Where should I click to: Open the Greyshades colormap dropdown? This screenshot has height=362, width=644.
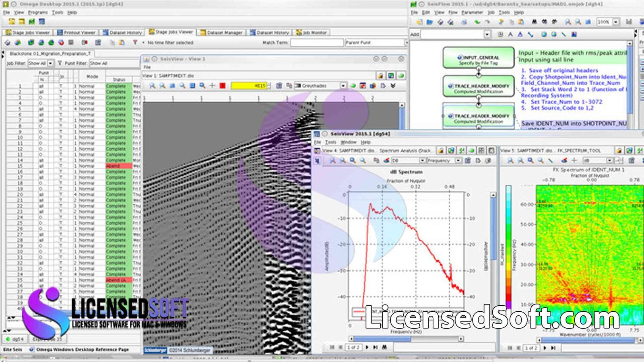(x=320, y=86)
